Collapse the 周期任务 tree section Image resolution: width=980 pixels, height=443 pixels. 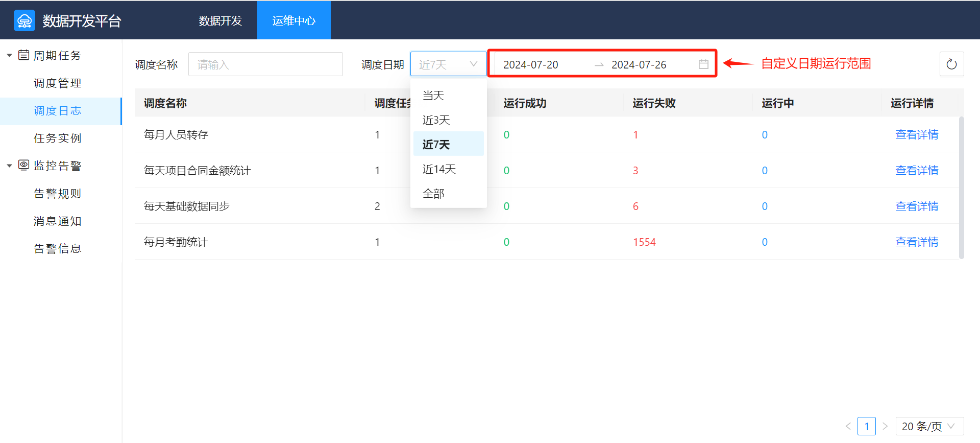point(9,56)
